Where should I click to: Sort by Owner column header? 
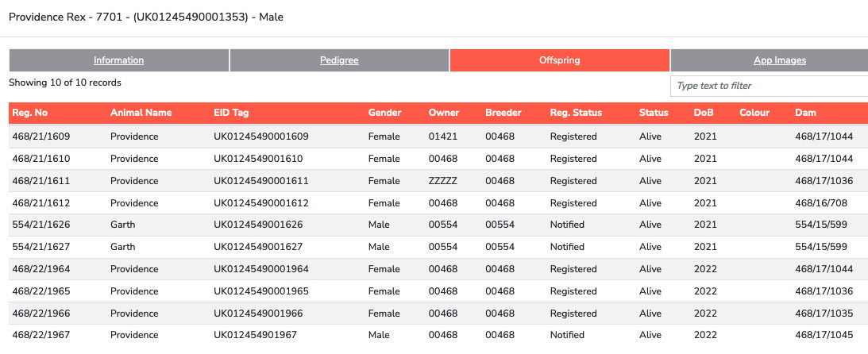tap(444, 113)
